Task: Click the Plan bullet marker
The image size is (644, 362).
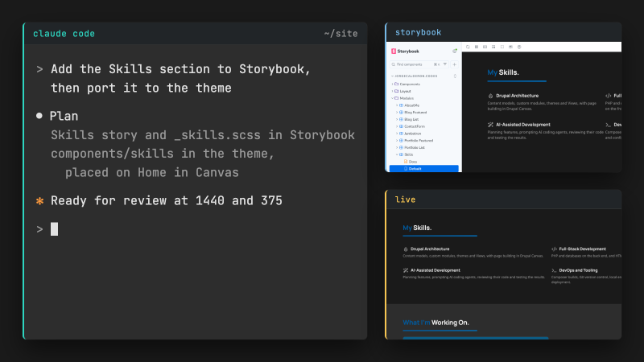Action: point(39,116)
